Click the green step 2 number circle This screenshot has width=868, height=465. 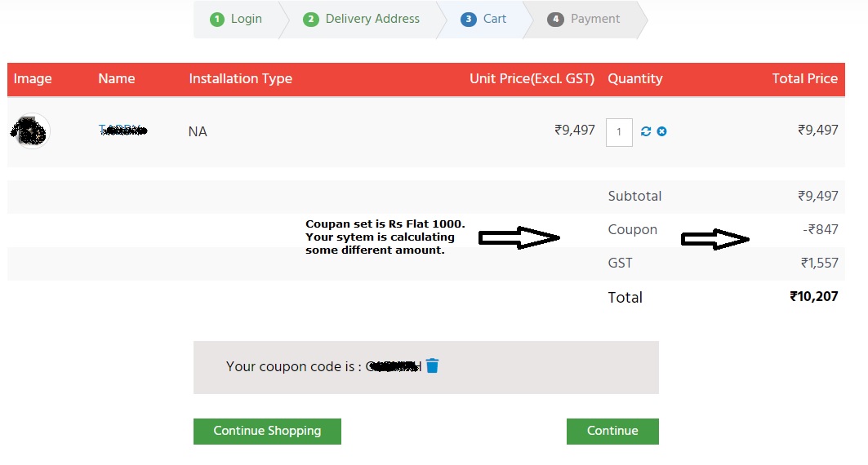[x=310, y=20]
